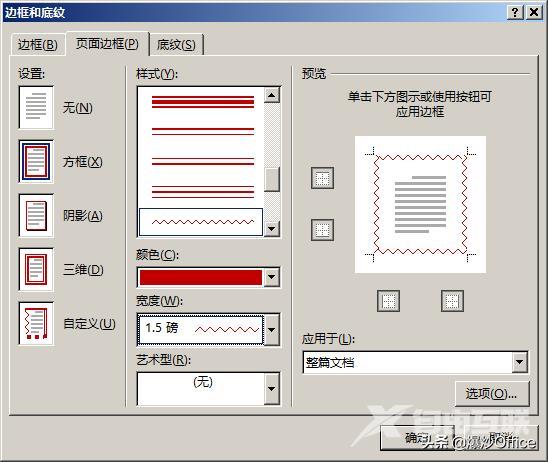Screen dimensions: 548x462
Task: Click the style list scrollbar thumb
Action: 272,179
